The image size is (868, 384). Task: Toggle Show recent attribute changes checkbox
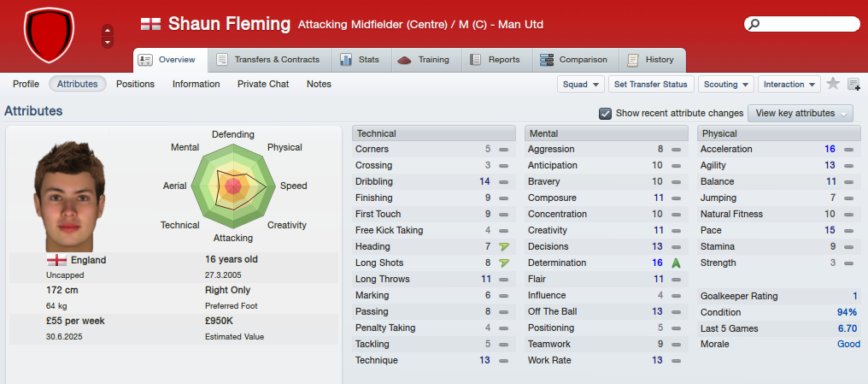pos(605,113)
